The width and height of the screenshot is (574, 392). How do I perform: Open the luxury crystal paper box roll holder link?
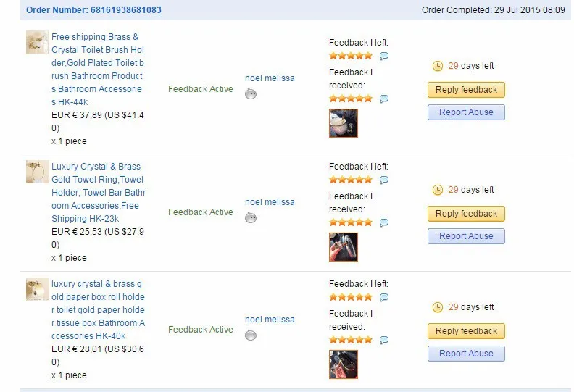[98, 310]
